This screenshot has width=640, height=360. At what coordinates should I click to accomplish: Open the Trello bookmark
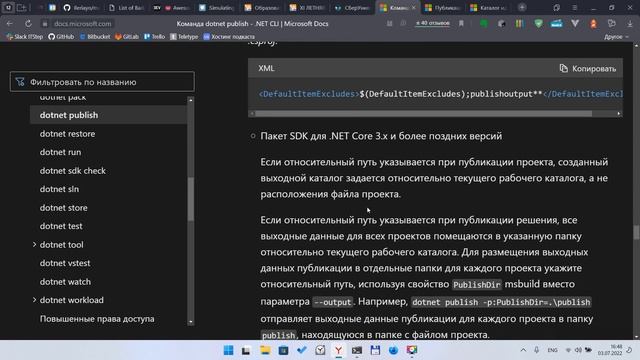pos(154,37)
